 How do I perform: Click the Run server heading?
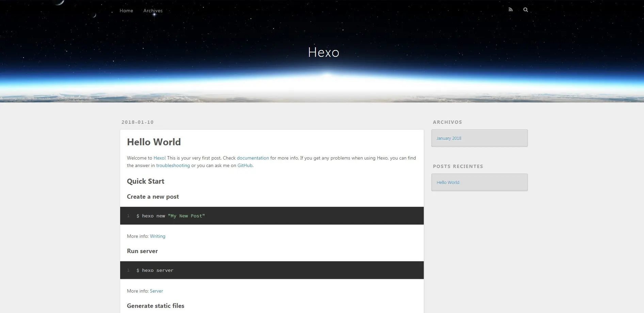(142, 251)
